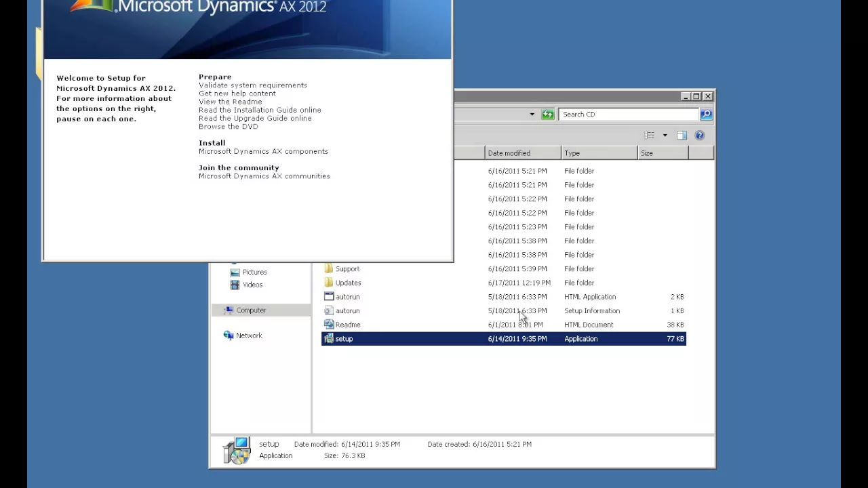The width and height of the screenshot is (868, 488).
Task: Click the autorun HTML Application icon
Action: 329,297
